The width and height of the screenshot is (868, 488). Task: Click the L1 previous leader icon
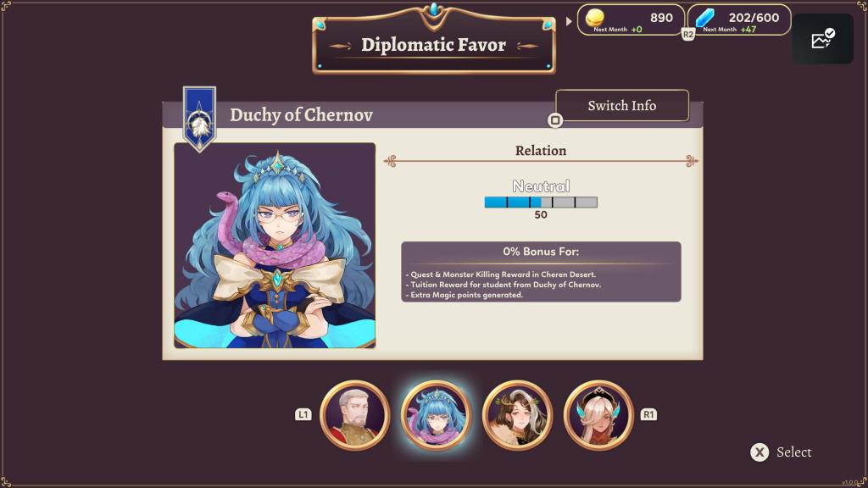pos(303,414)
